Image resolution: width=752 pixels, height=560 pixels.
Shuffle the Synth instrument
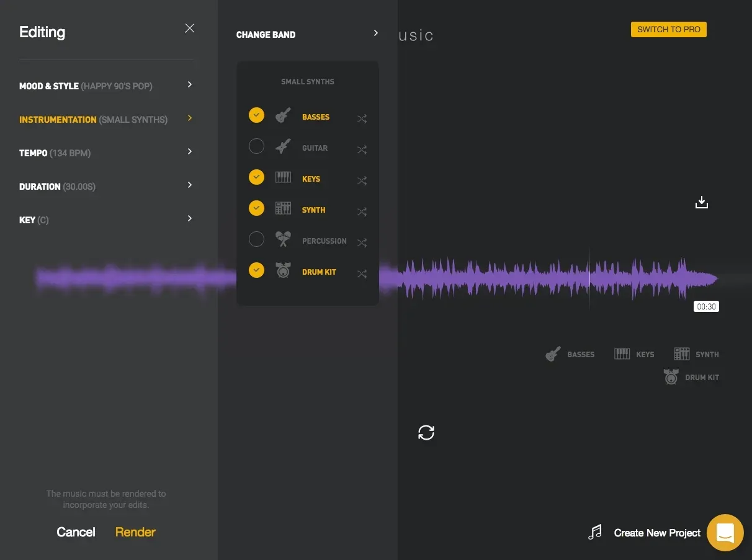[x=362, y=211]
